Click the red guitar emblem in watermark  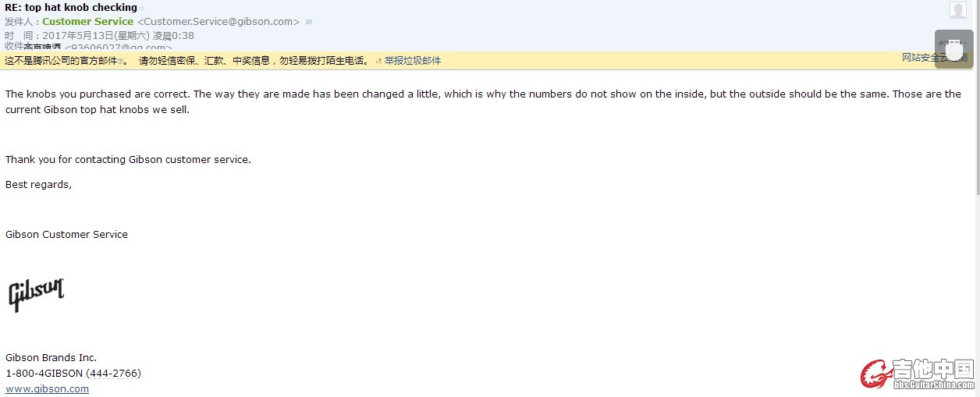coord(876,374)
